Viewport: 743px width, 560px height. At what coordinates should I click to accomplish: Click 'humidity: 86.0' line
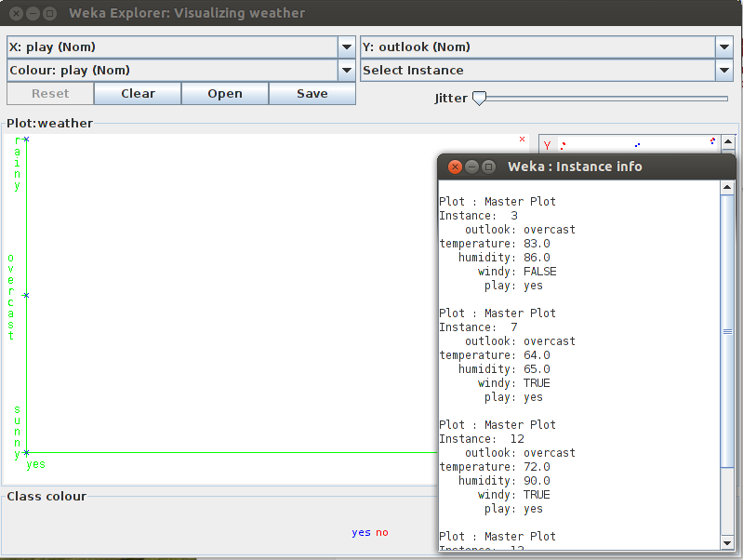504,258
